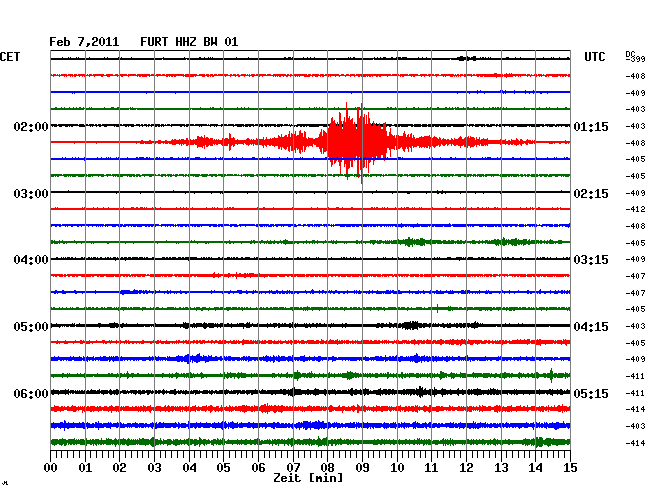Select minute tick label 04
The width and height of the screenshot is (650, 494).
[x=189, y=467]
